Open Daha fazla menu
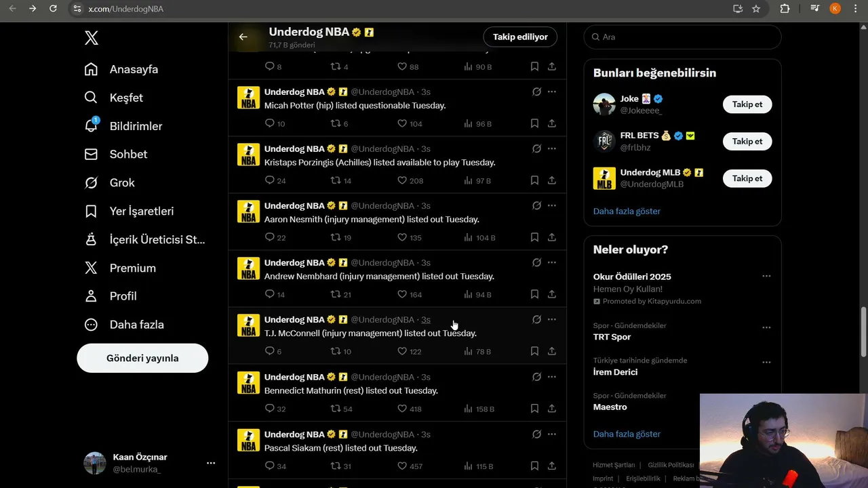The image size is (868, 488). pos(125,325)
